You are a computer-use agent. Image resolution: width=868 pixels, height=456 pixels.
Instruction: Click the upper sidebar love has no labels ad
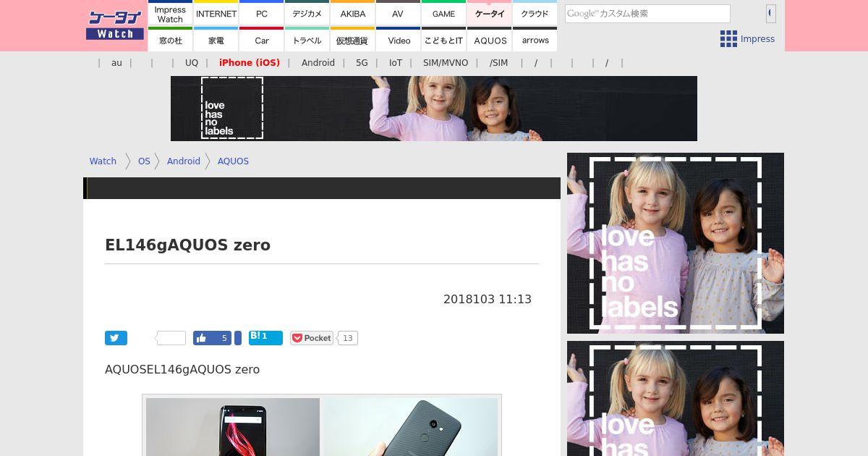(676, 243)
